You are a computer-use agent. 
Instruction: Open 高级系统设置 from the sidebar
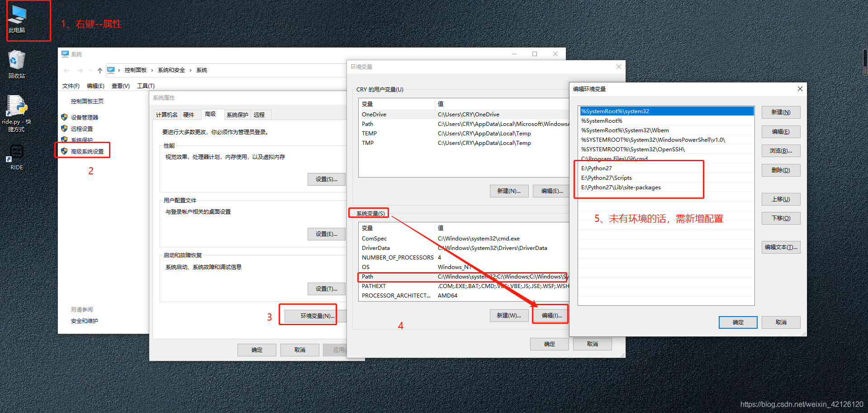87,151
